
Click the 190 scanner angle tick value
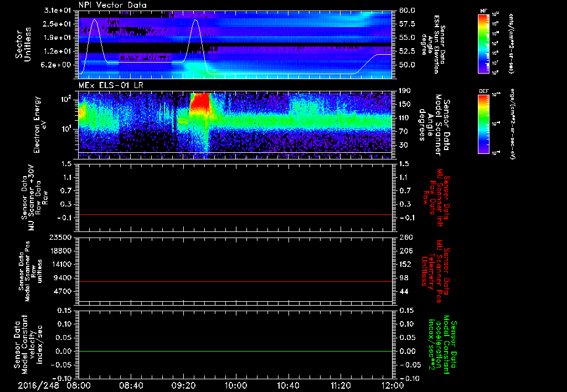(406, 91)
